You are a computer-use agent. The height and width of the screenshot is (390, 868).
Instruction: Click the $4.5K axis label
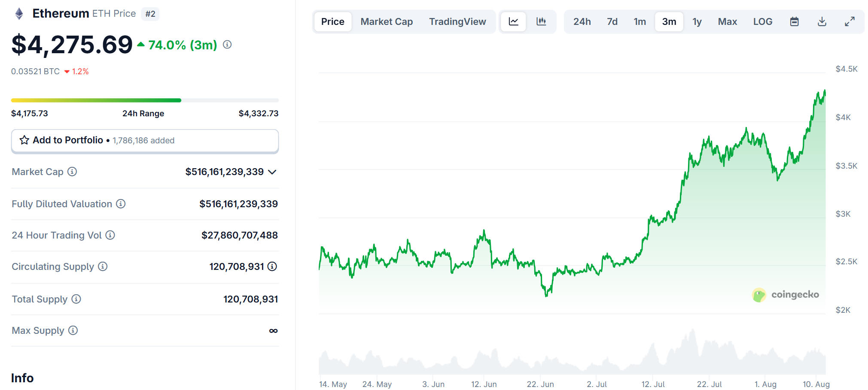(846, 69)
